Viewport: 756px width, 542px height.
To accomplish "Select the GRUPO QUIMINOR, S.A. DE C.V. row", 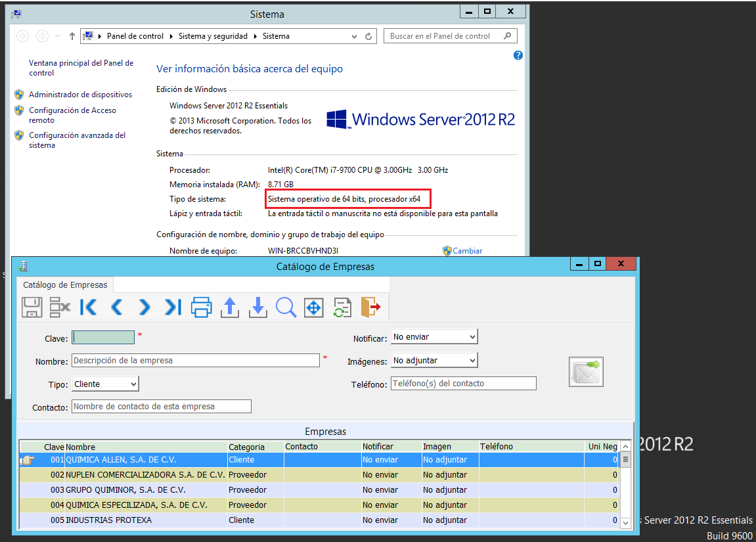I will click(319, 490).
